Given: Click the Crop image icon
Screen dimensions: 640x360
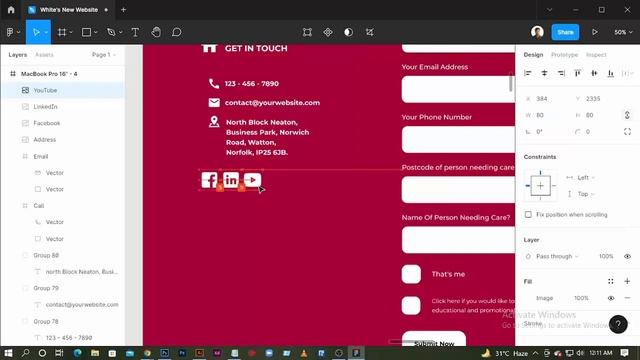Looking at the screenshot, I should (x=369, y=32).
